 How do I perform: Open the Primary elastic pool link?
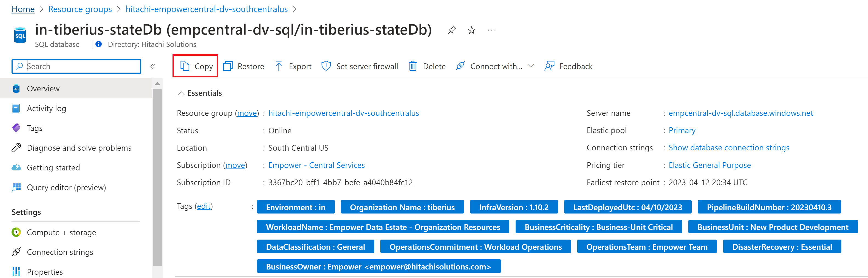pyautogui.click(x=682, y=130)
